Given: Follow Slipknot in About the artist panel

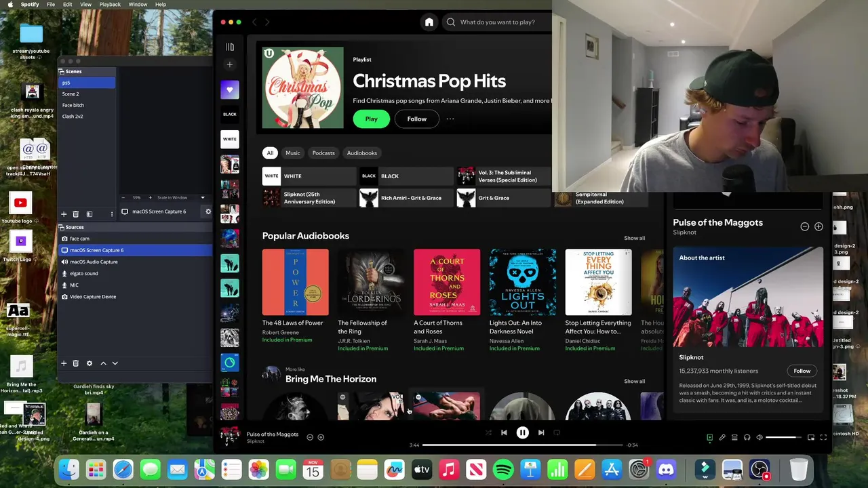Looking at the screenshot, I should (x=802, y=371).
